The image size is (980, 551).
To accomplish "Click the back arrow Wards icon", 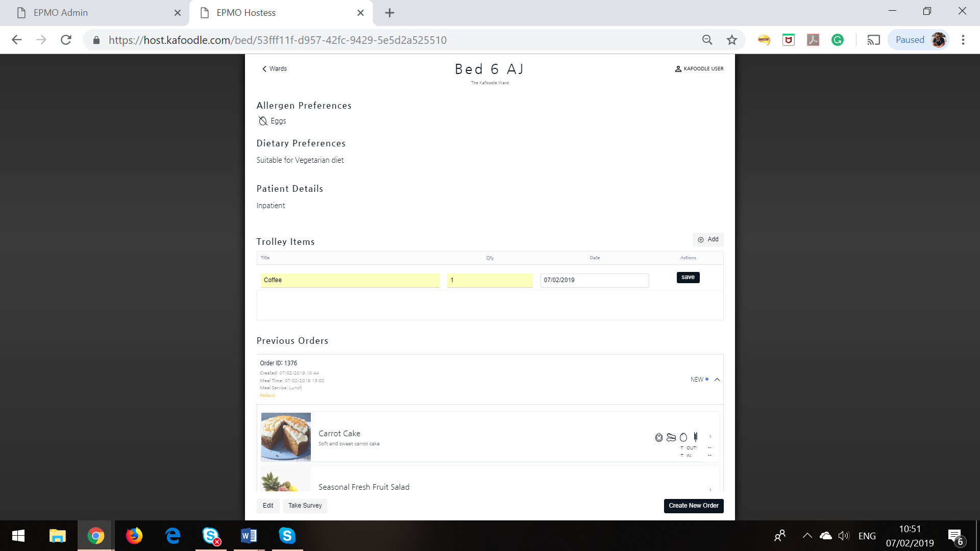I will click(x=274, y=68).
